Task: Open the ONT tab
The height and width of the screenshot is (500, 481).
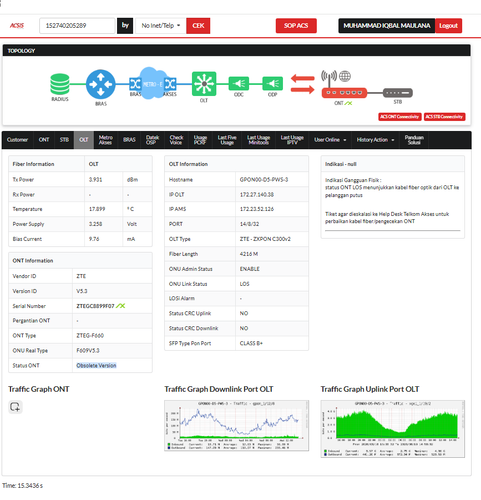Action: [44, 140]
